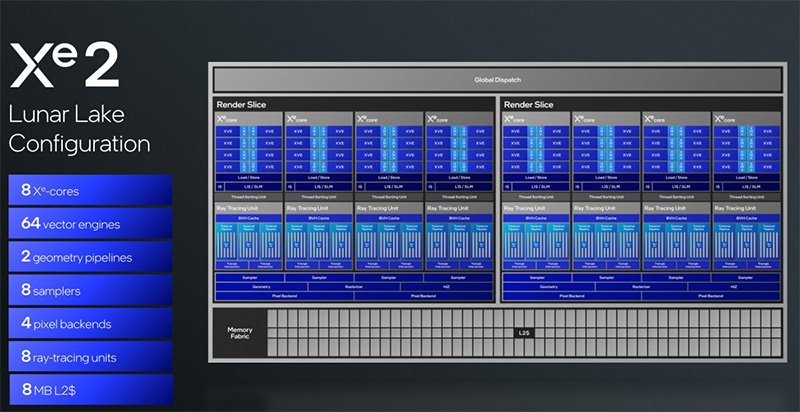Viewport: 800px width, 412px height.
Task: Click the Xe2 logo in the title
Action: tap(63, 66)
